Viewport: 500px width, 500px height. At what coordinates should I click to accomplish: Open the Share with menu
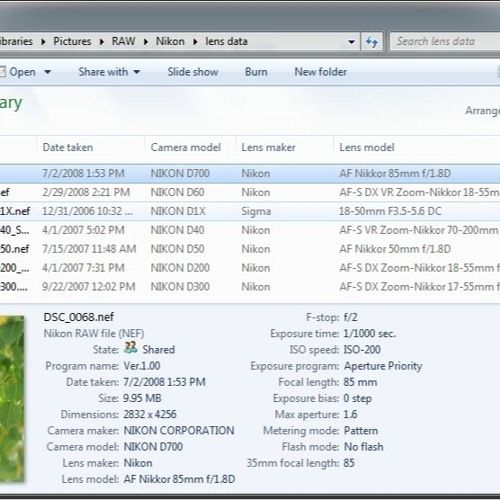coord(109,72)
